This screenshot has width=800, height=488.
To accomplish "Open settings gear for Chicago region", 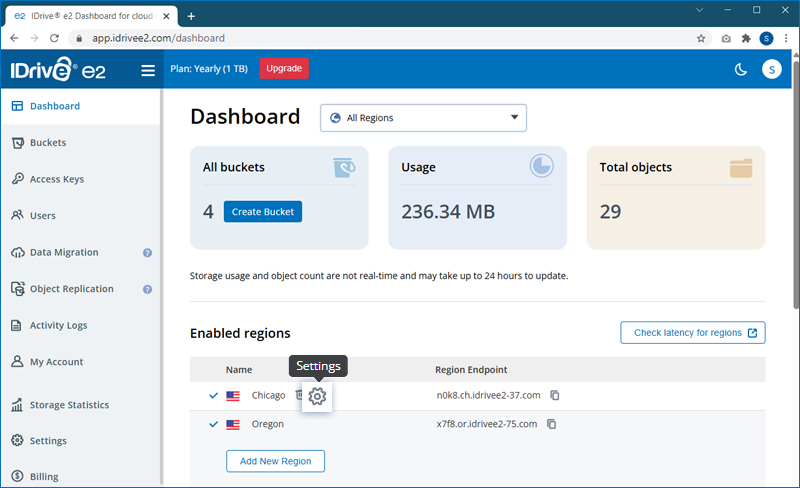I will (317, 396).
